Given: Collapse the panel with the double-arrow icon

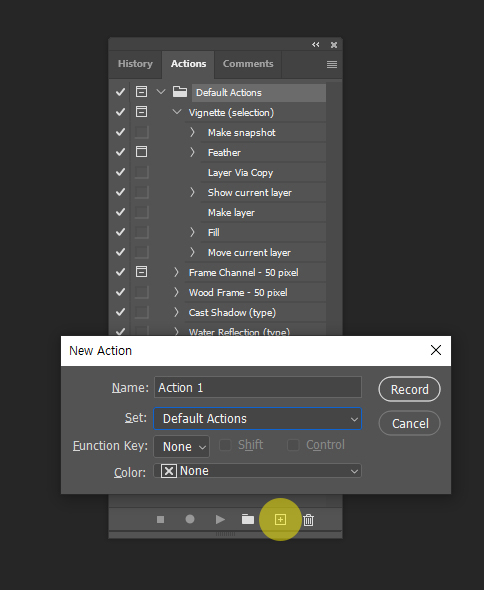Looking at the screenshot, I should (x=316, y=45).
